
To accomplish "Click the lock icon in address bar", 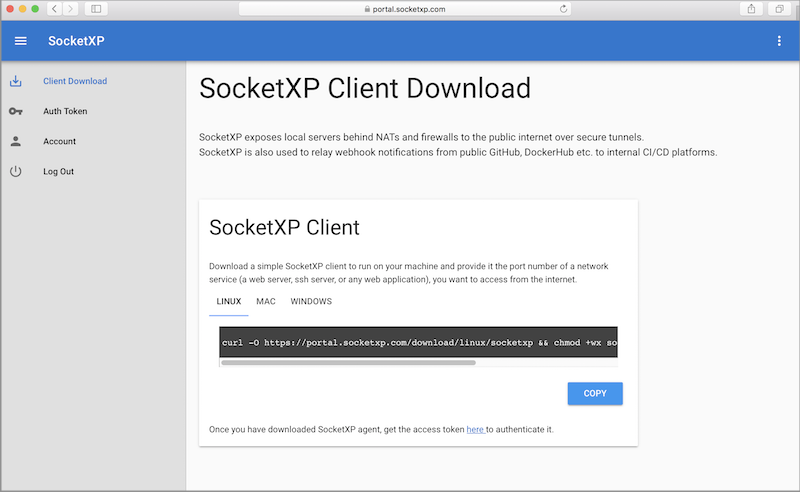I will pyautogui.click(x=367, y=9).
